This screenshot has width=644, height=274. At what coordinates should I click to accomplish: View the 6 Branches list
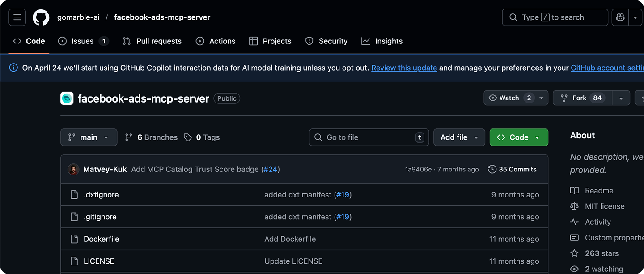pos(151,137)
